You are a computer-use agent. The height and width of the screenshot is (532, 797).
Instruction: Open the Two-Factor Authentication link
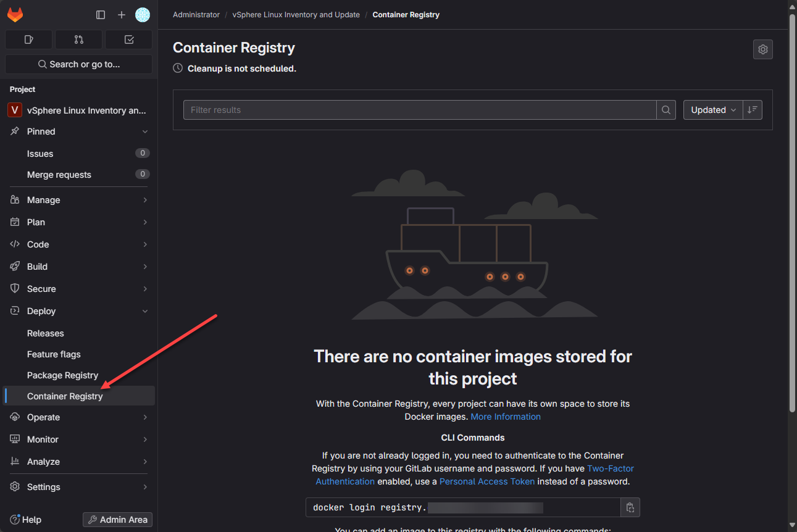(x=475, y=475)
